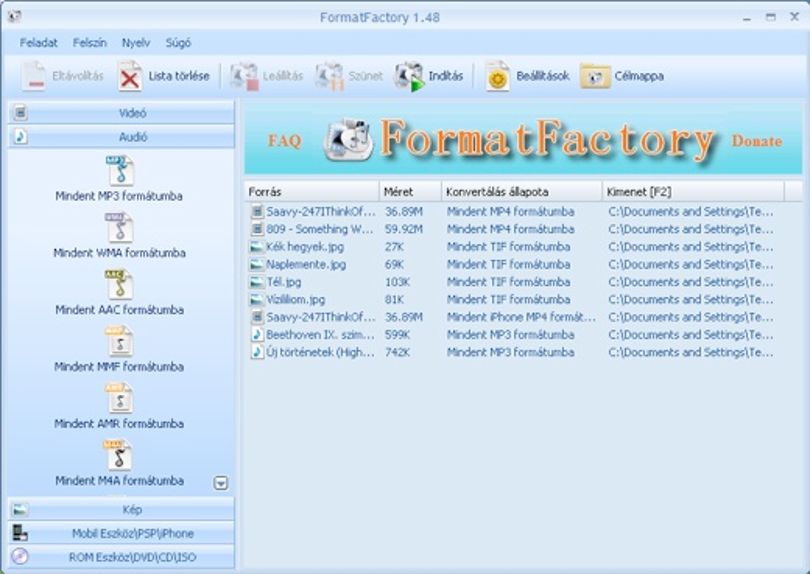Open the Feladat menu
Screen dimensions: 810x574
tap(39, 43)
